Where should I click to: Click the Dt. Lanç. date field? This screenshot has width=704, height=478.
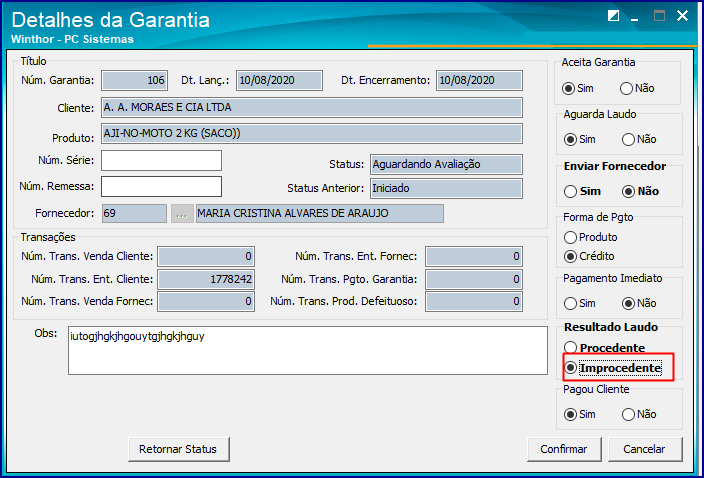(x=279, y=80)
